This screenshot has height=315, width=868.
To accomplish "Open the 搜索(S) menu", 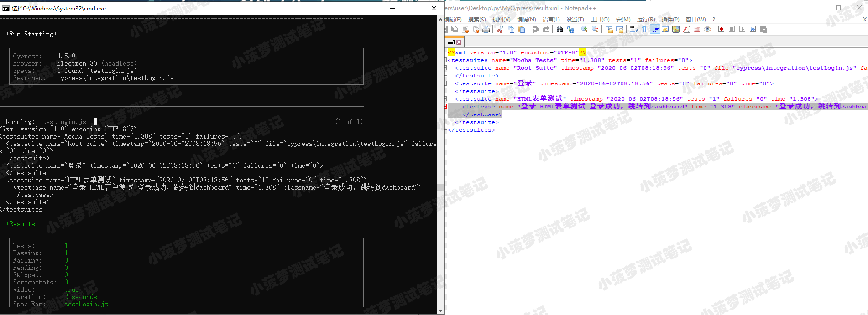I will click(477, 20).
